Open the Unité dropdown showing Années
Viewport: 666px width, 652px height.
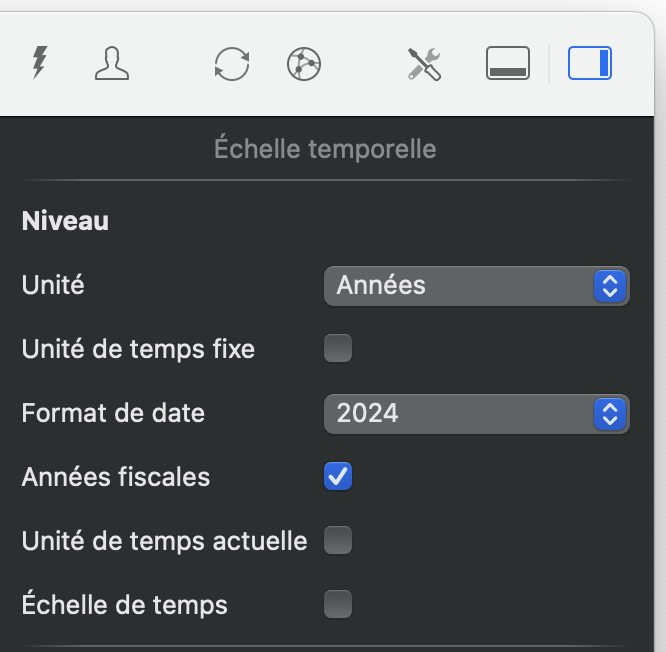pyautogui.click(x=476, y=286)
